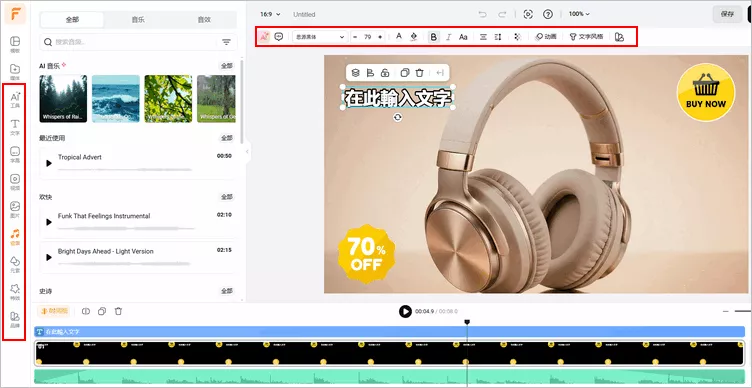
Task: Toggle bold formatting for the text
Action: pos(434,36)
